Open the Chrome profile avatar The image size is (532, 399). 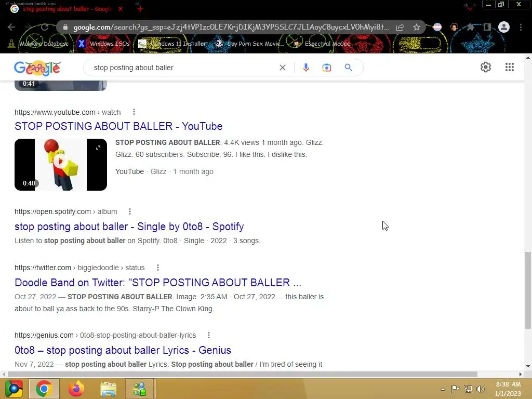click(504, 27)
